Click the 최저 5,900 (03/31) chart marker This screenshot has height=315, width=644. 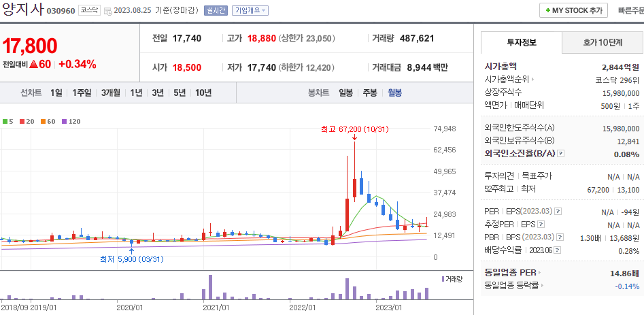coord(132,260)
